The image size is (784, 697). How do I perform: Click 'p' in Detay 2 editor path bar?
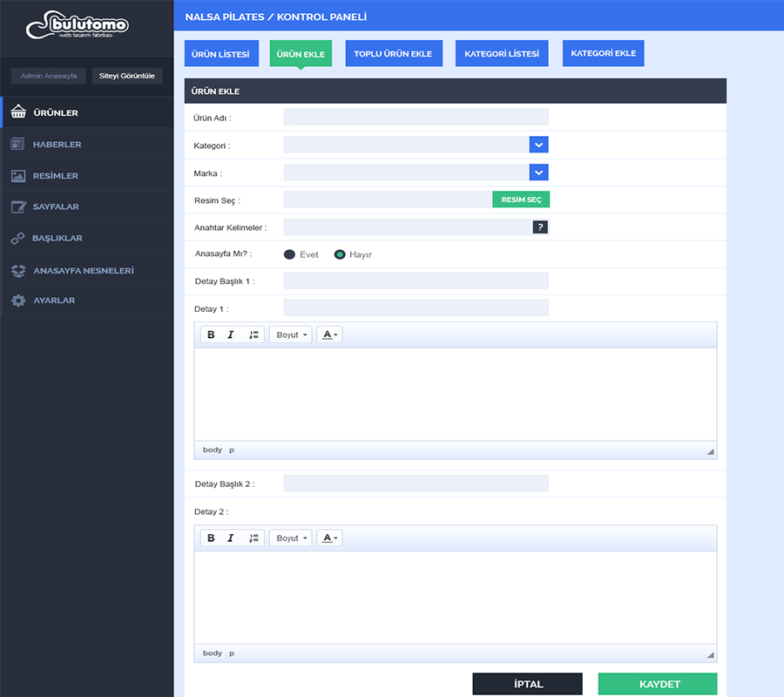232,653
